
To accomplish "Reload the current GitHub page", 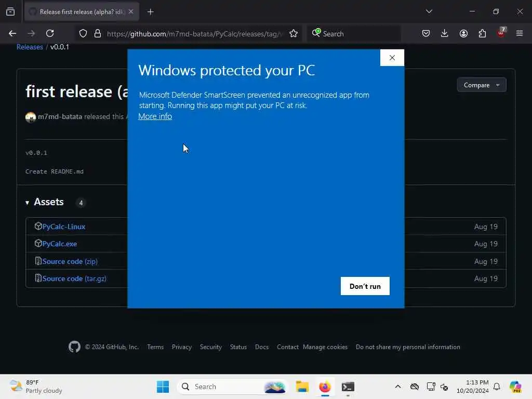I will click(50, 33).
